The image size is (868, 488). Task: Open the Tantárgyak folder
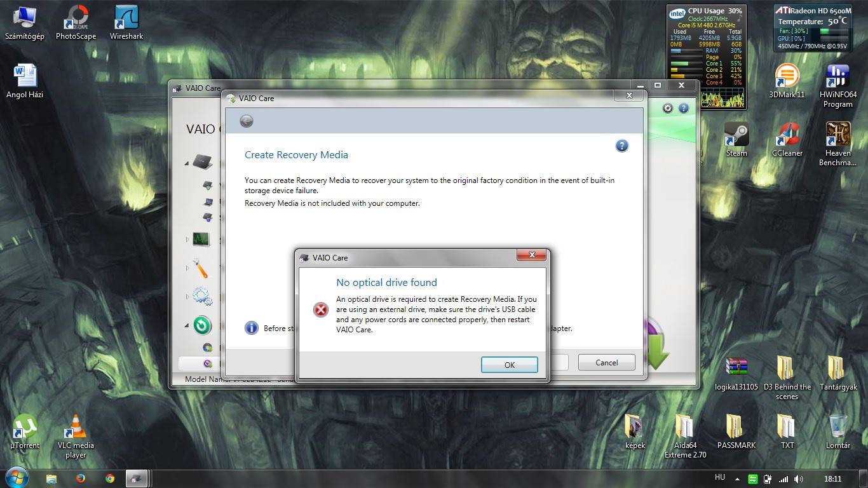[x=838, y=374]
